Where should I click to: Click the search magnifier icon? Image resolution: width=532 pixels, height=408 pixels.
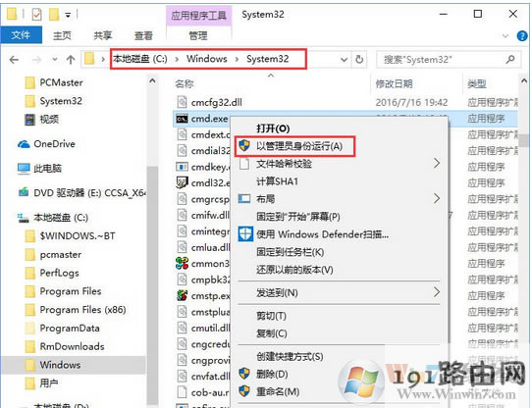[x=510, y=60]
